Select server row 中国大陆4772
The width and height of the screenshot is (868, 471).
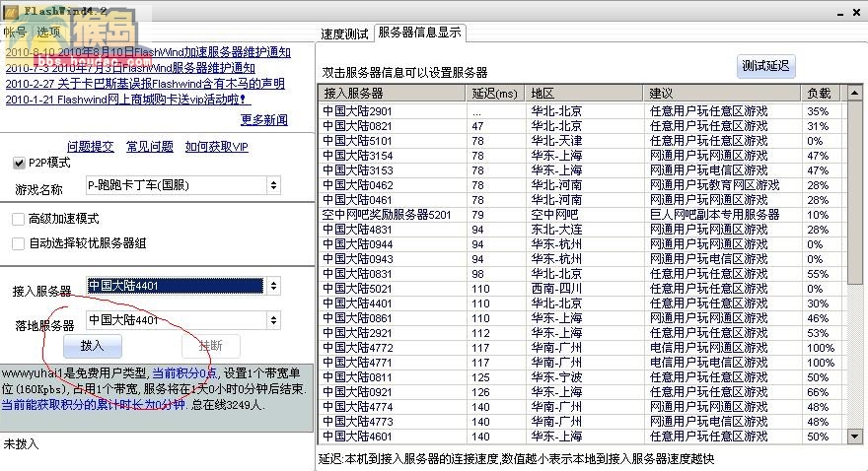pyautogui.click(x=580, y=348)
